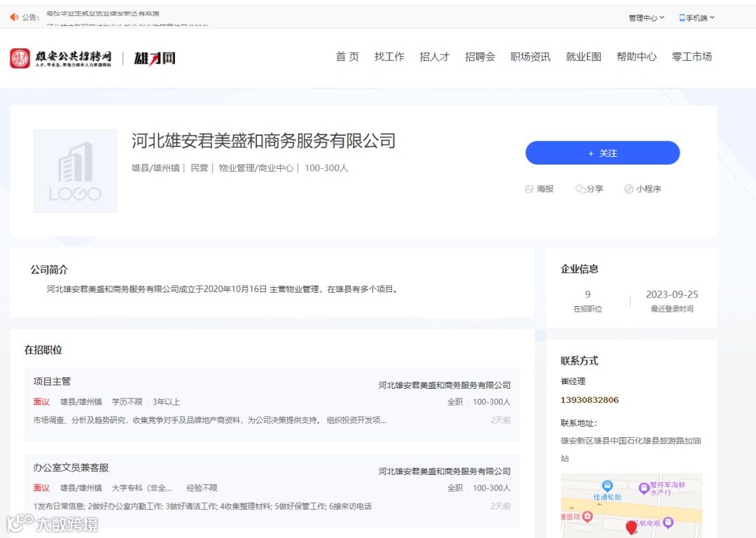Click the 100-300人 size in company header
The width and height of the screenshot is (756, 538).
(x=326, y=168)
